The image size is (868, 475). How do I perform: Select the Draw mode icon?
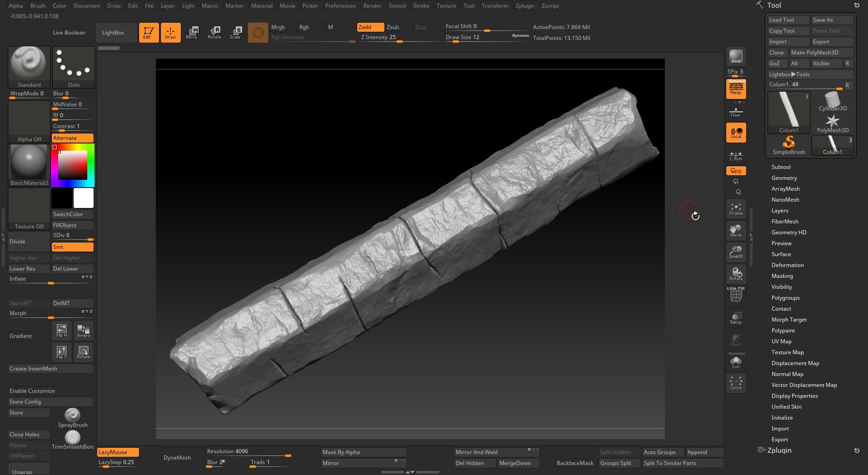click(x=170, y=33)
